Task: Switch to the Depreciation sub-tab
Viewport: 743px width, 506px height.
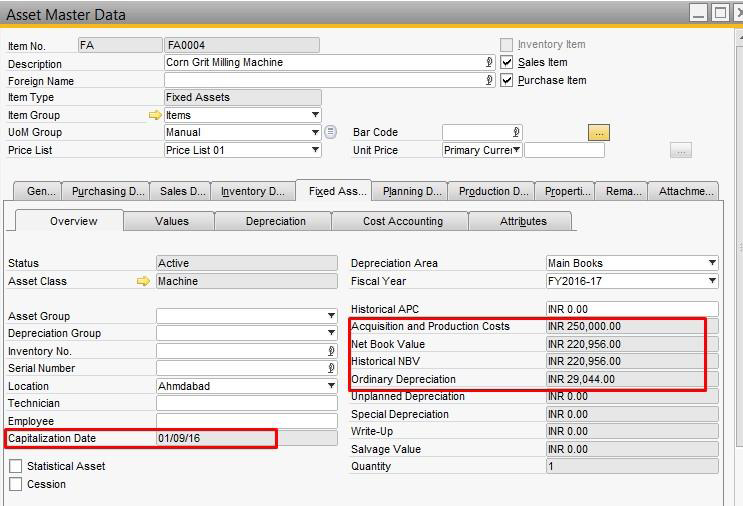Action: (x=276, y=221)
